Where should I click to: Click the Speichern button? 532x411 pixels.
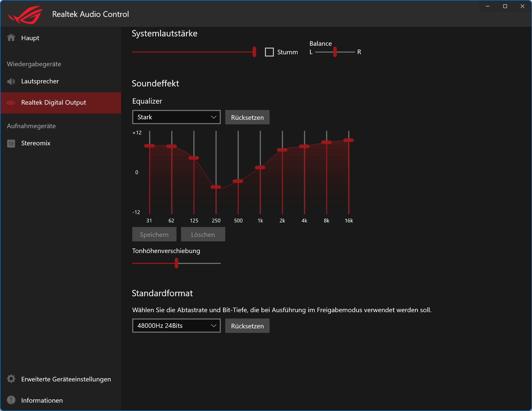click(154, 234)
